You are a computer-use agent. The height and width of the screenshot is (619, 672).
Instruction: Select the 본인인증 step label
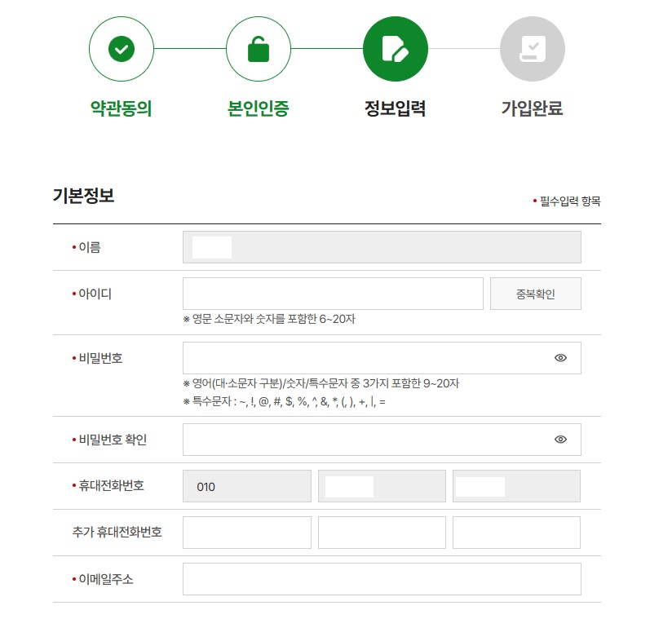(x=258, y=104)
